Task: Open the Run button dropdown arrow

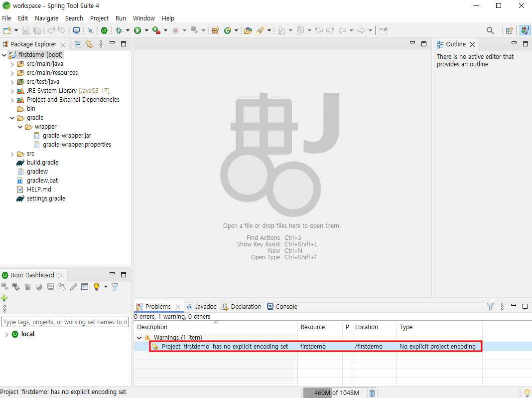Action: point(146,30)
